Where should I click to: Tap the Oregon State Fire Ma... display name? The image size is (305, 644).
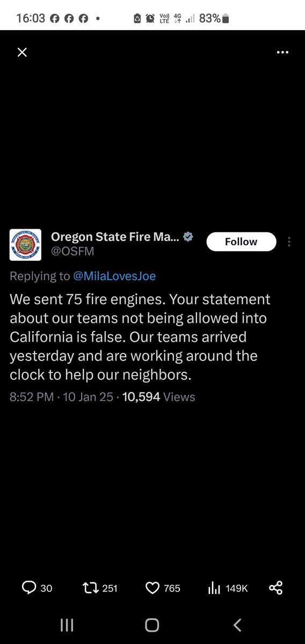[115, 237]
